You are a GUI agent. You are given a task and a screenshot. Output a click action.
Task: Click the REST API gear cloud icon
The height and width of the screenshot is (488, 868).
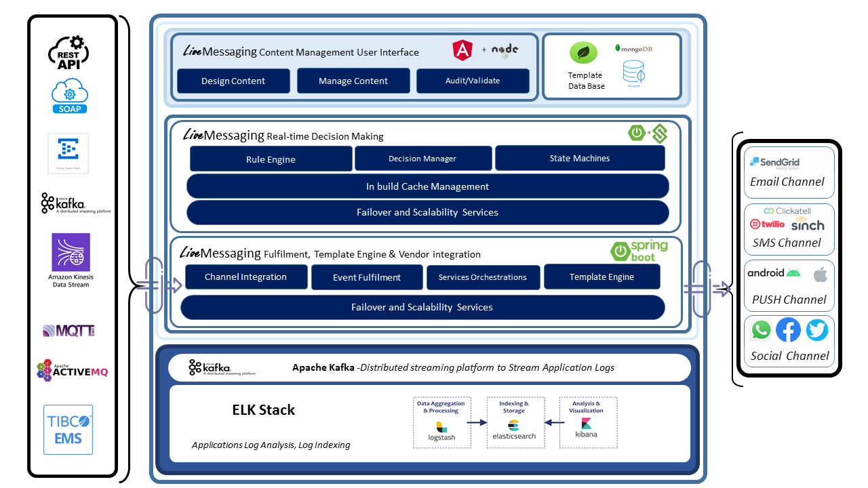(x=70, y=53)
